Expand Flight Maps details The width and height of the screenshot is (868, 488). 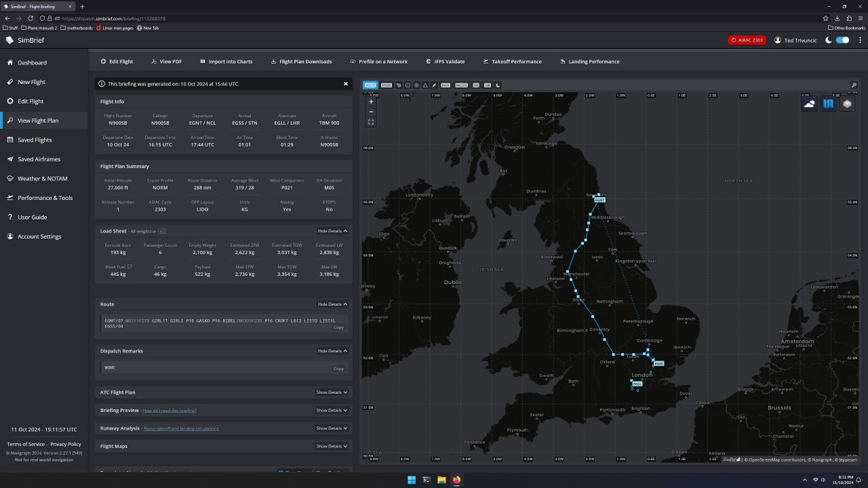pyautogui.click(x=332, y=446)
